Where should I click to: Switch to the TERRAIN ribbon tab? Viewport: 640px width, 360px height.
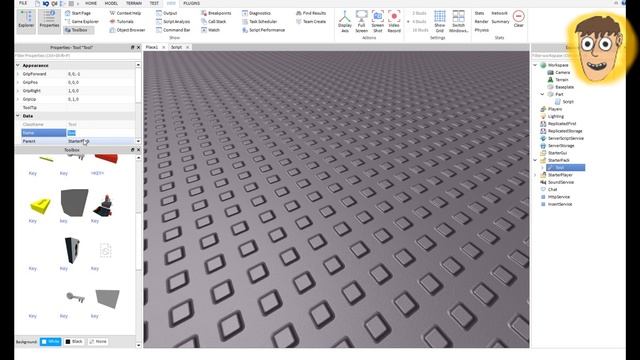pyautogui.click(x=134, y=3)
